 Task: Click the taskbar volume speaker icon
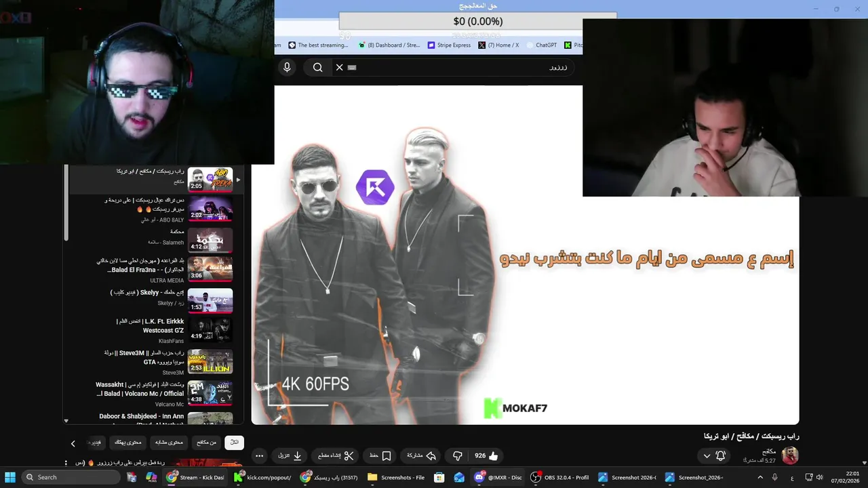pos(820,477)
